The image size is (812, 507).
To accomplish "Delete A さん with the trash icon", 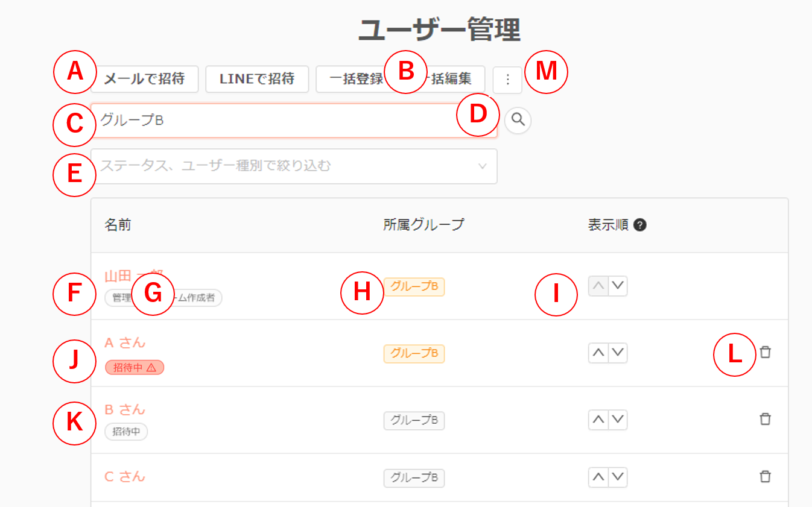I will [x=765, y=353].
